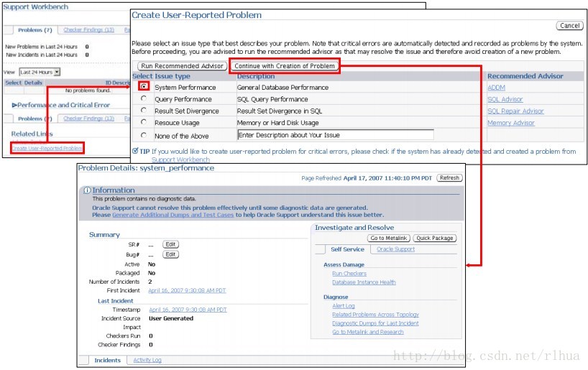Image resolution: width=588 pixels, height=370 pixels.
Task: Open the View Last 24 Hours dropdown
Action: click(x=40, y=72)
